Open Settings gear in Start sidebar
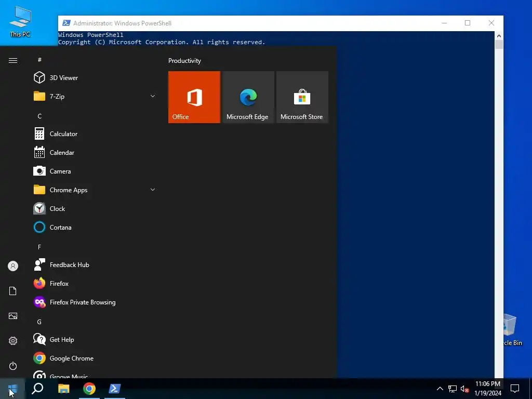The width and height of the screenshot is (532, 399). [13, 341]
